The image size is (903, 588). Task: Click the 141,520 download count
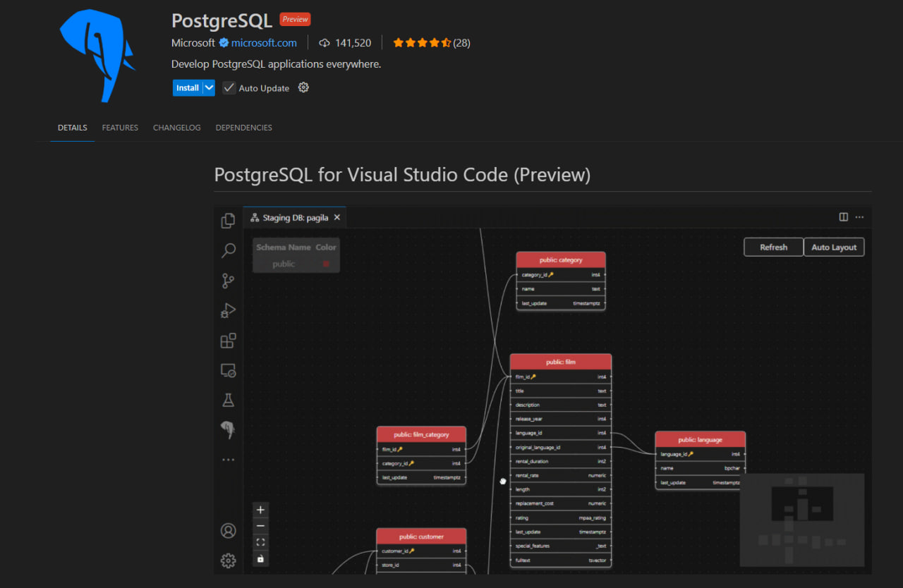(x=353, y=43)
